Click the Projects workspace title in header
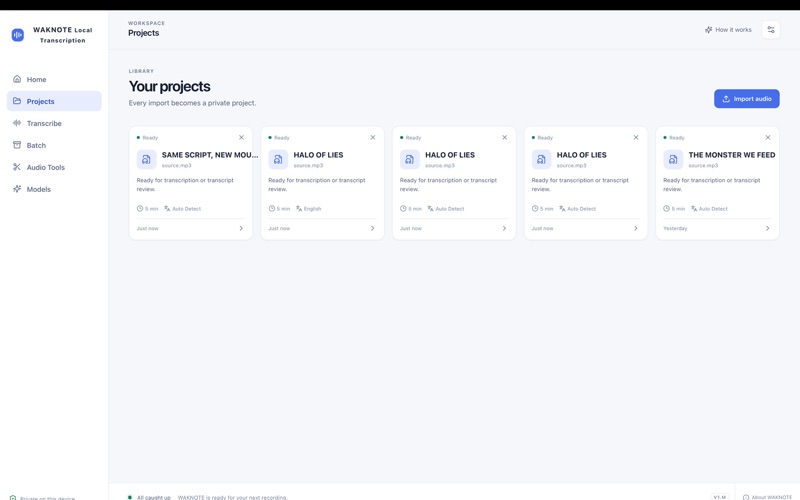 point(143,33)
